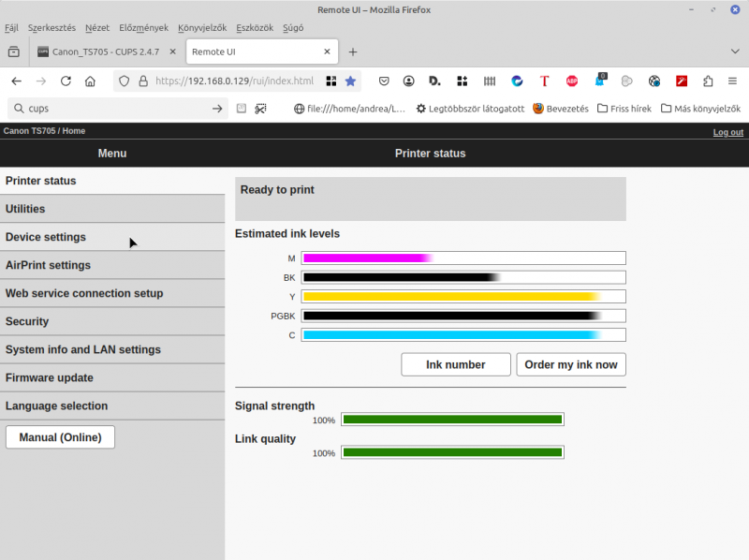
Task: Click the yellow Y ink level bar
Action: 463,296
